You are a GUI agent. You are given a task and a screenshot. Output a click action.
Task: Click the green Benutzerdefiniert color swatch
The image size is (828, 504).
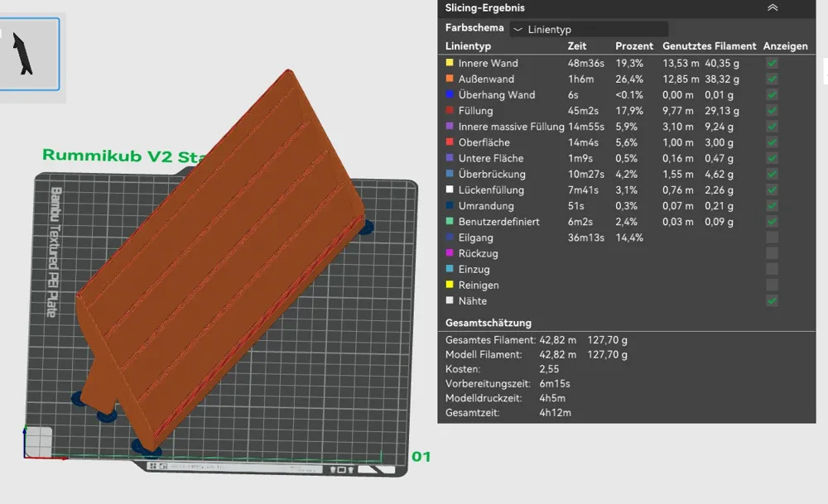(x=450, y=221)
